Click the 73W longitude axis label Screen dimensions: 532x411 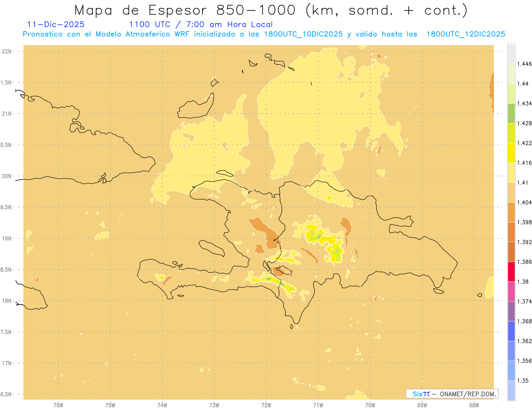(214, 405)
